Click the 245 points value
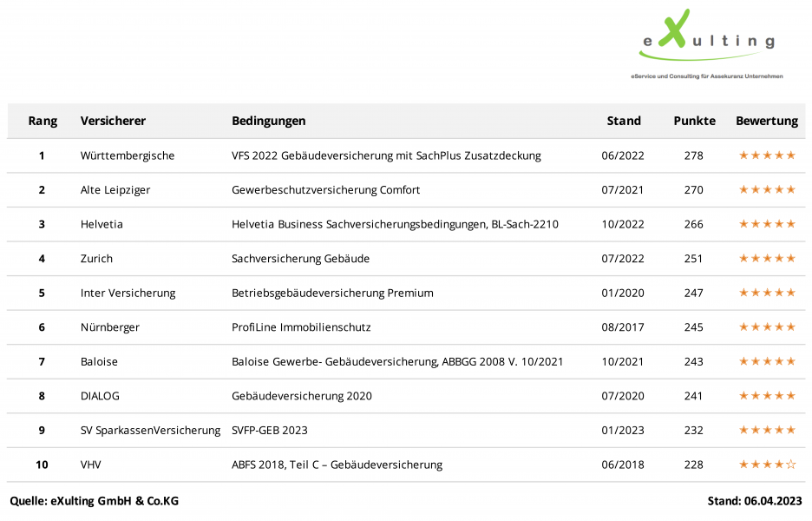Viewport: 812px width, 521px height. (693, 327)
